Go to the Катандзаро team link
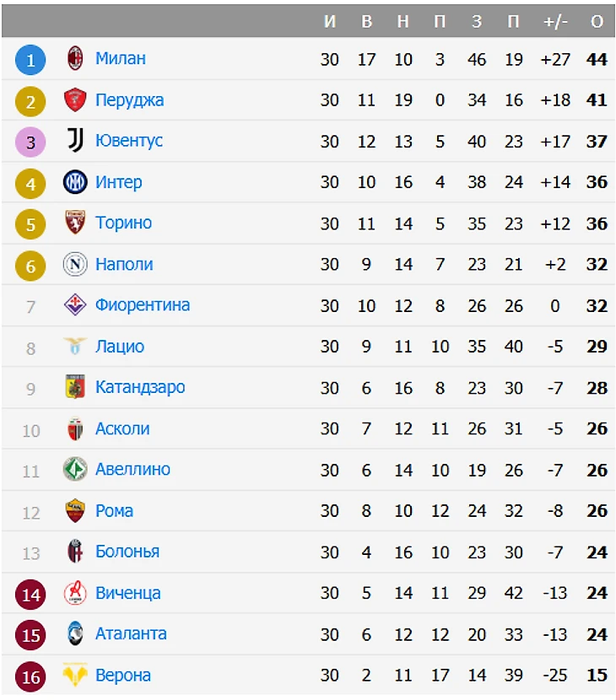The width and height of the screenshot is (616, 700). (x=140, y=388)
